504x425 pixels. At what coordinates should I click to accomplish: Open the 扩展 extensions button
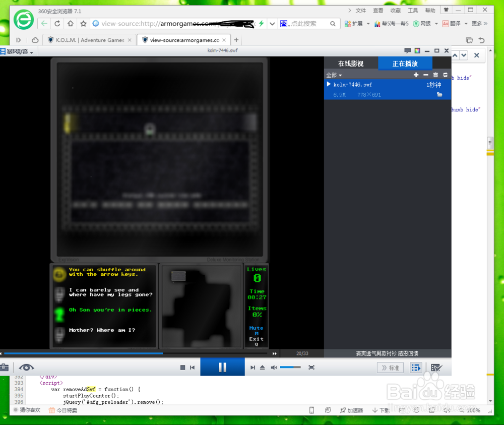(353, 24)
